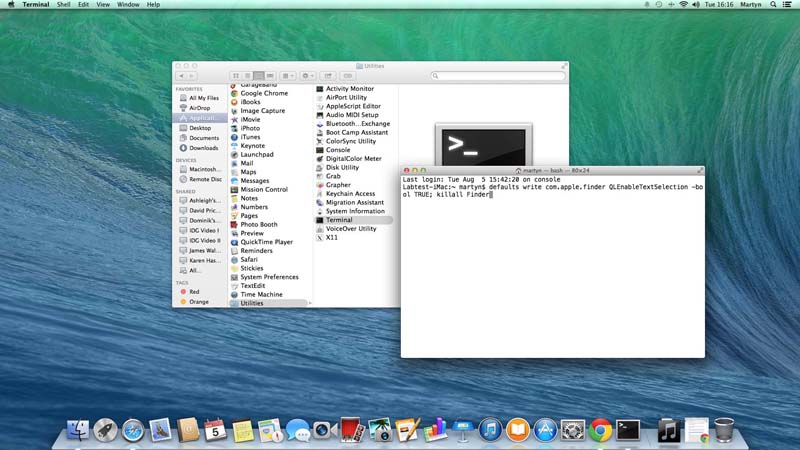Open Numbers bar chart icon in Dock
800x450 pixels.
coord(435,430)
